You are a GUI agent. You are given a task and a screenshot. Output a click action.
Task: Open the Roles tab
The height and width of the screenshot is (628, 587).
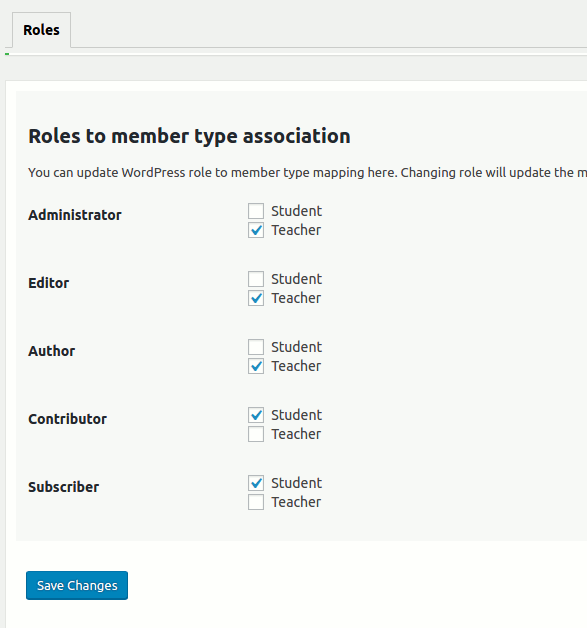42,30
